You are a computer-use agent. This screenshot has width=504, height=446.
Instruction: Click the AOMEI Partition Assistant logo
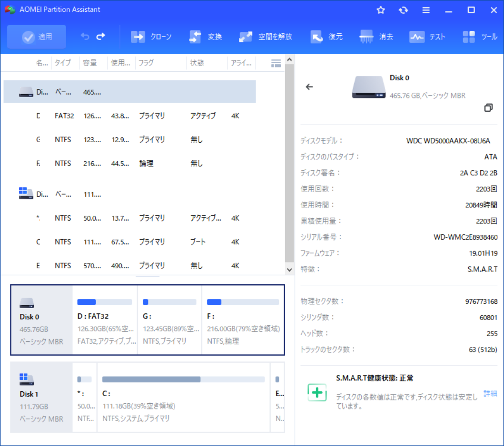click(x=10, y=10)
